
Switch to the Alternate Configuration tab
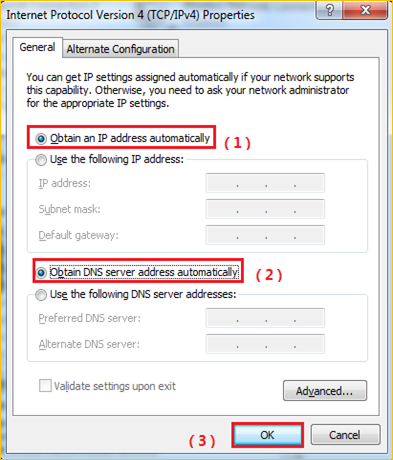pos(120,49)
